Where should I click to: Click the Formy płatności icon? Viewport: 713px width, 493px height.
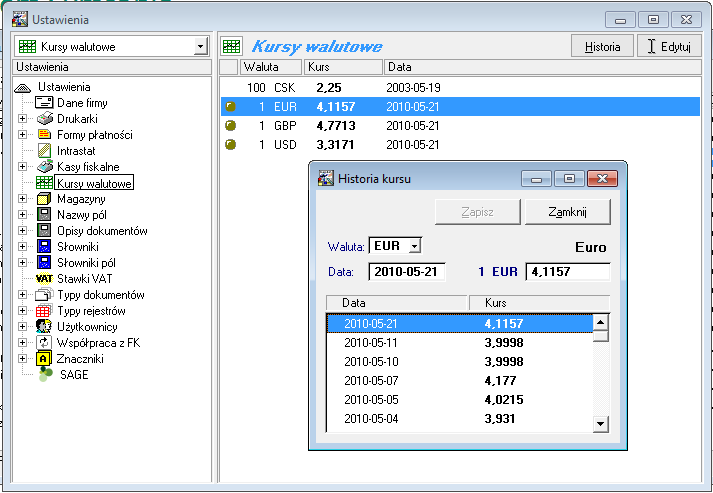pos(44,135)
